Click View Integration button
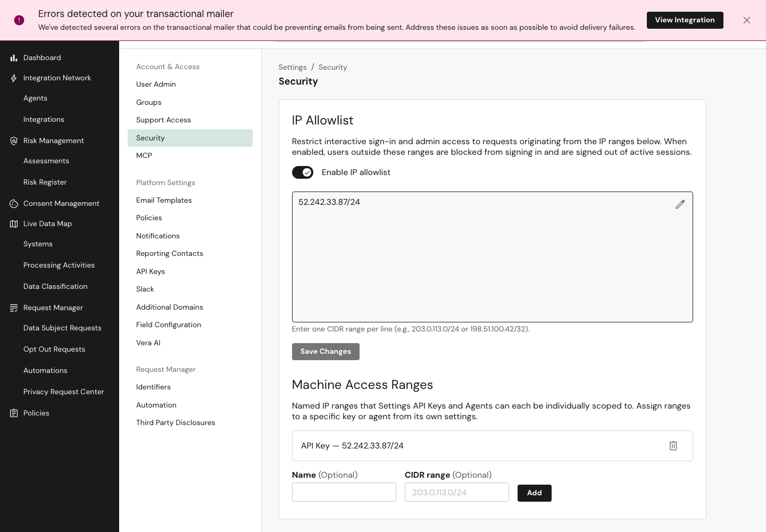The height and width of the screenshot is (532, 766). tap(685, 20)
